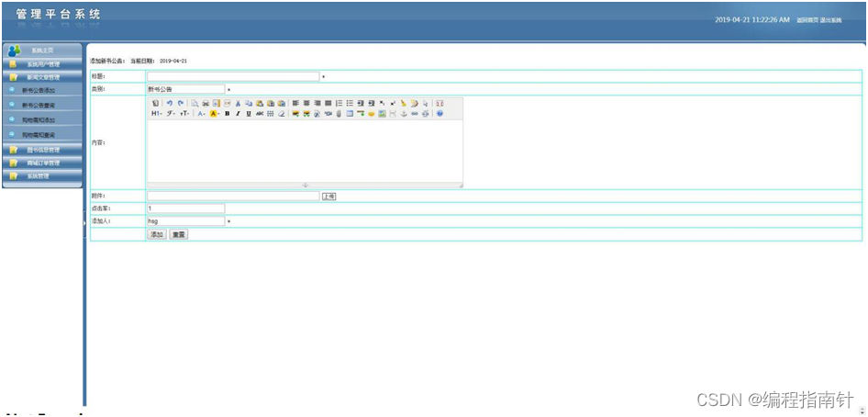Expand the 系统用户管理 sidebar menu
Screen dimensions: 868x417
pyautogui.click(x=42, y=64)
